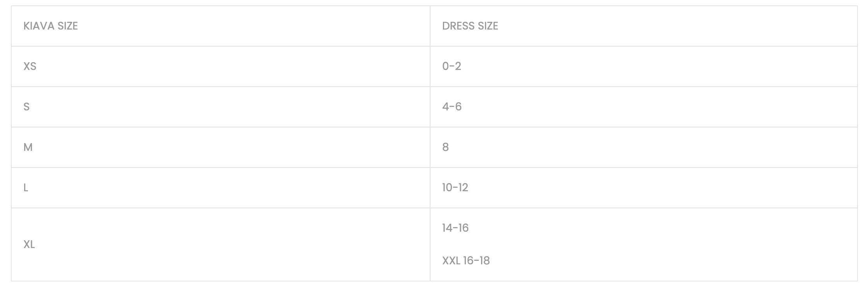Click the word SIZE after DRESS
This screenshot has height=290, width=868.
[x=488, y=26]
